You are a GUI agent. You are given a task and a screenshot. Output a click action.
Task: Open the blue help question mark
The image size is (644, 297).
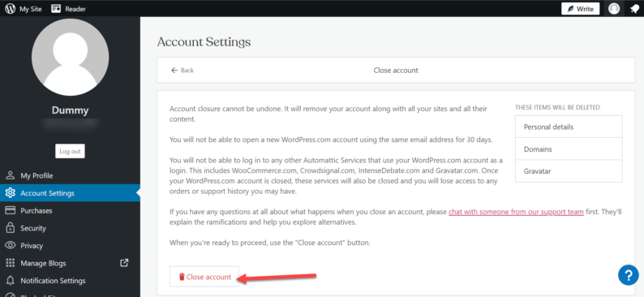pyautogui.click(x=629, y=275)
